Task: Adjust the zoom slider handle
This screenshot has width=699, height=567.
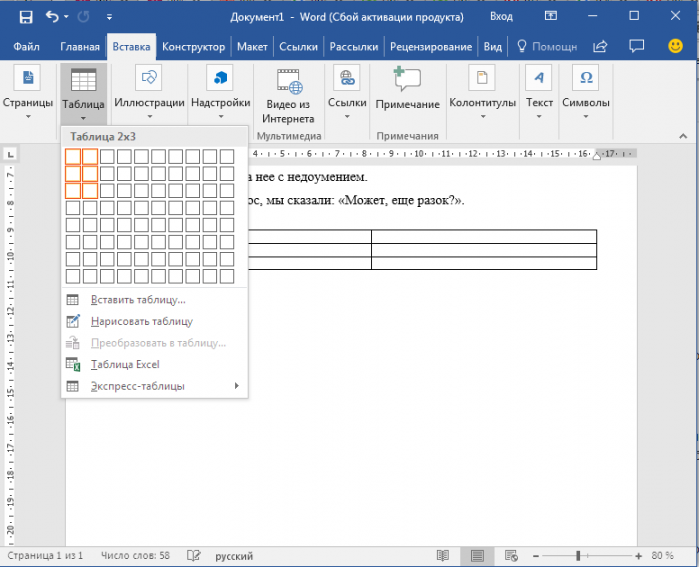Action: pyautogui.click(x=578, y=555)
